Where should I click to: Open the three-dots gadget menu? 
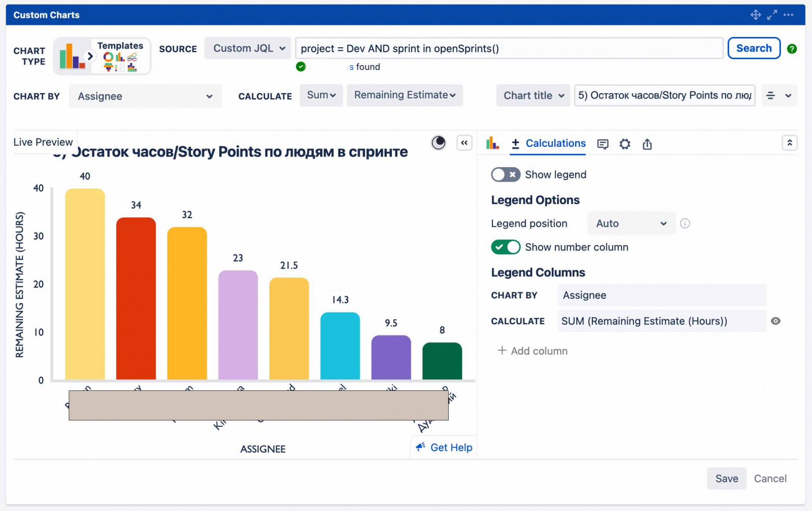click(789, 15)
